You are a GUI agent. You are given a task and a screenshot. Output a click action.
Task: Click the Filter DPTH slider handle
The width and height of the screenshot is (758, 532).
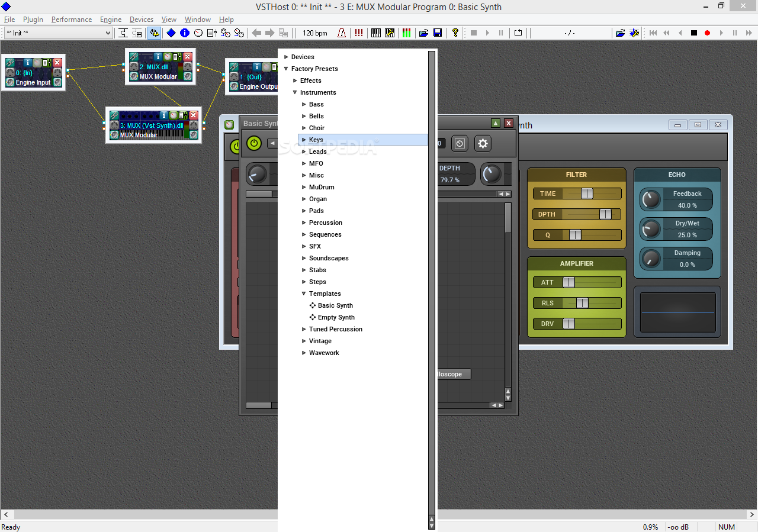pyautogui.click(x=605, y=214)
